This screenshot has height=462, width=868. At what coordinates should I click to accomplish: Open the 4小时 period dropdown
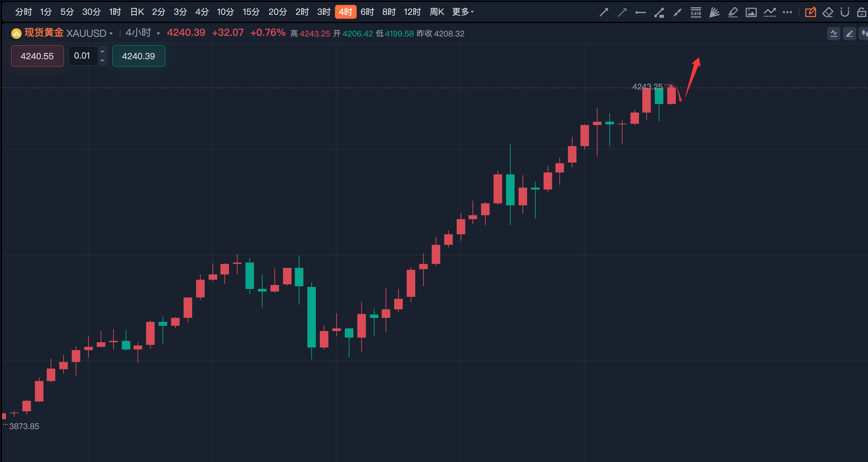coord(158,33)
